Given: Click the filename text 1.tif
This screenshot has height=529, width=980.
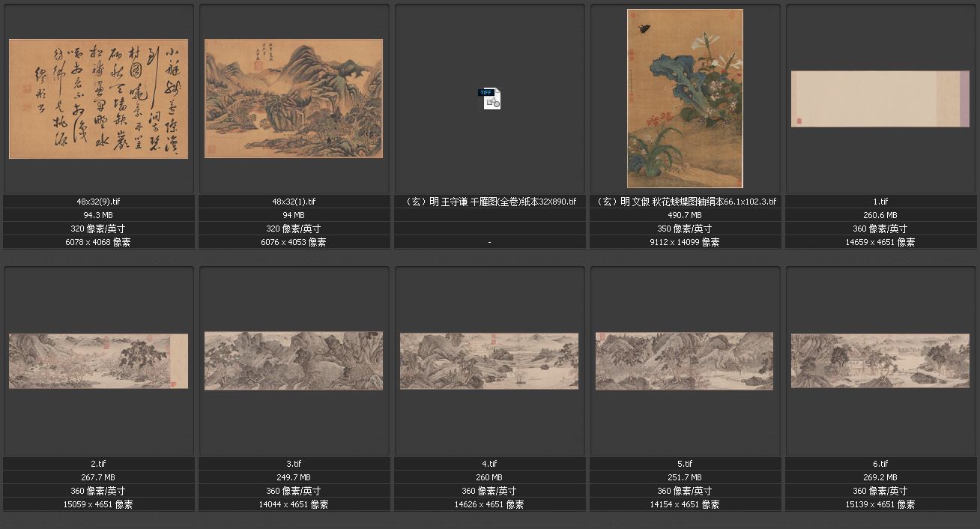Looking at the screenshot, I should click(880, 202).
